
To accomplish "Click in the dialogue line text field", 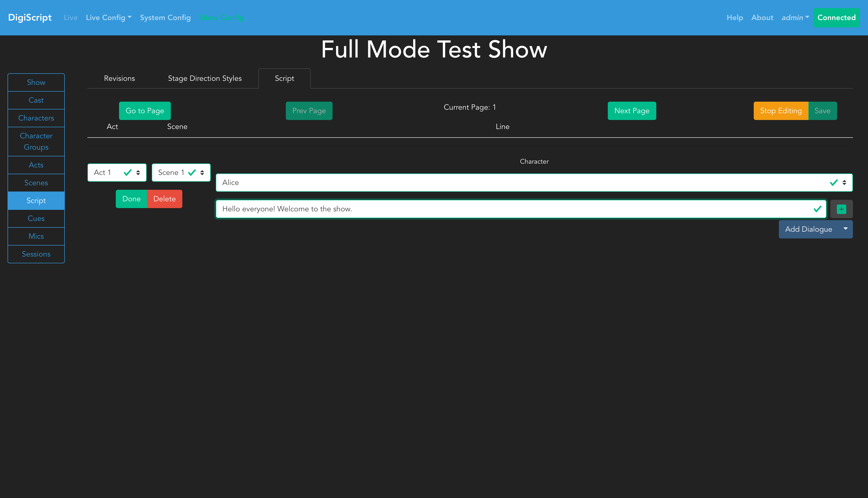I will (513, 209).
